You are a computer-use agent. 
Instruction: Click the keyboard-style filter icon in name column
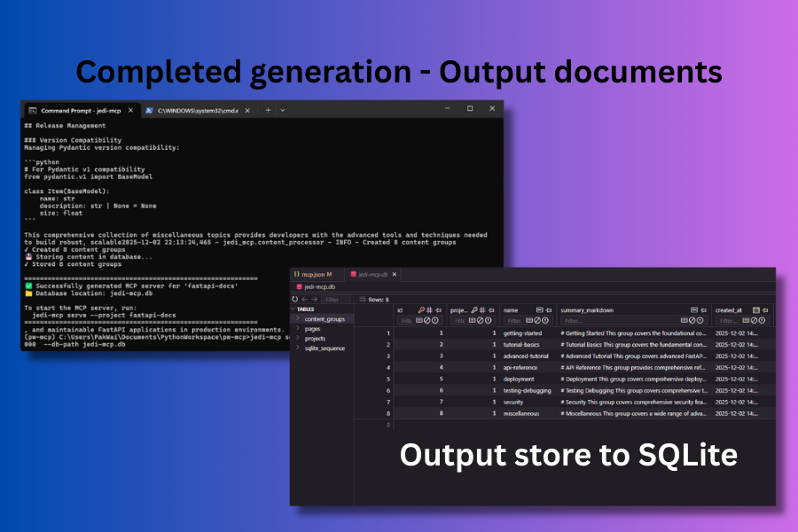(x=529, y=321)
